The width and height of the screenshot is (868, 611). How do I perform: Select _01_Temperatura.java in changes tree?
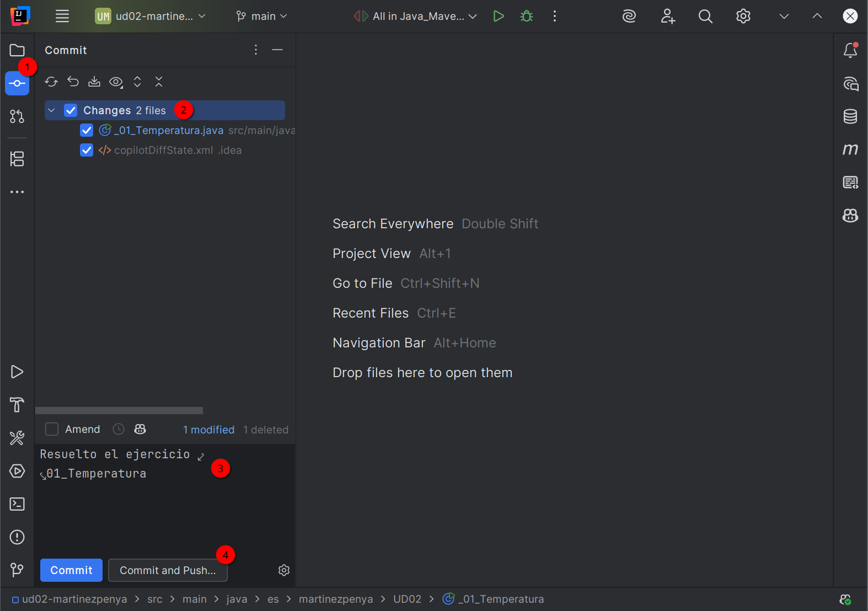tap(169, 130)
